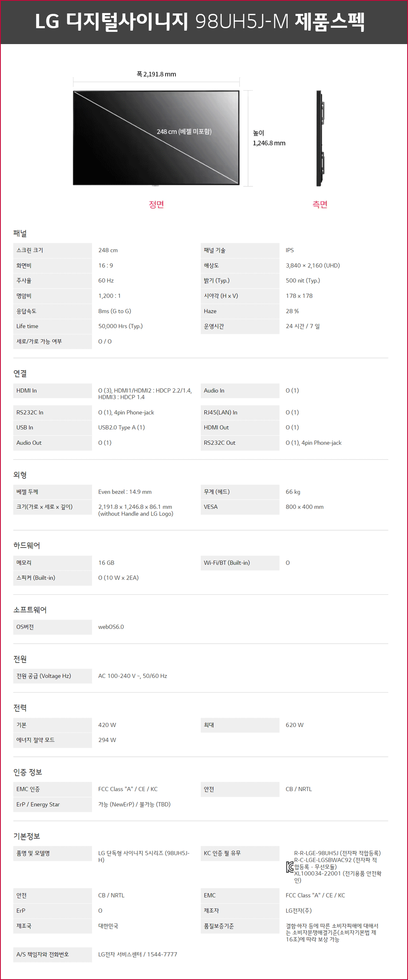
Task: Click the 스크린 크기 value 248 cm
Action: [x=108, y=250]
